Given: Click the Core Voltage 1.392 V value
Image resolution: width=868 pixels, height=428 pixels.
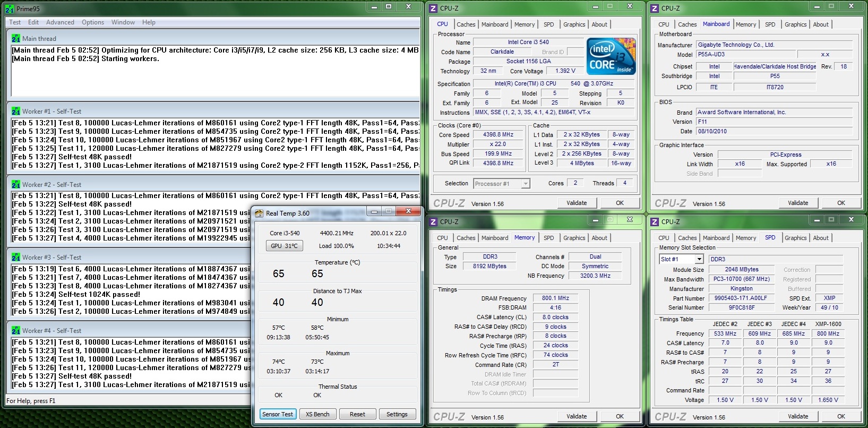Looking at the screenshot, I should click(565, 71).
